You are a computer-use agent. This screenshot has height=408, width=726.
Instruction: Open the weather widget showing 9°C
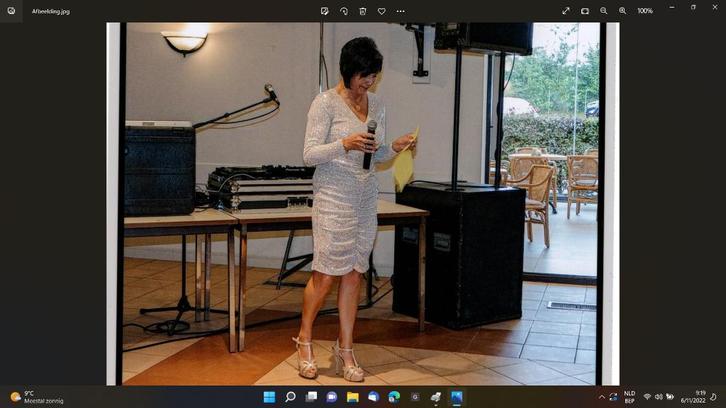[x=36, y=397]
